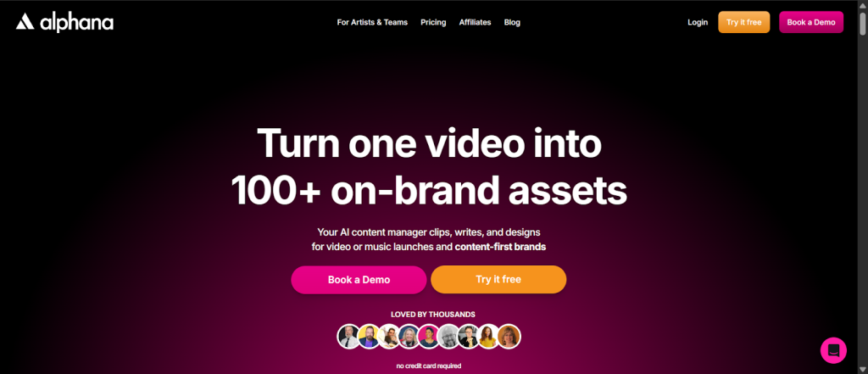Click the large pink Book a Demo button
This screenshot has width=868, height=374.
tap(359, 280)
